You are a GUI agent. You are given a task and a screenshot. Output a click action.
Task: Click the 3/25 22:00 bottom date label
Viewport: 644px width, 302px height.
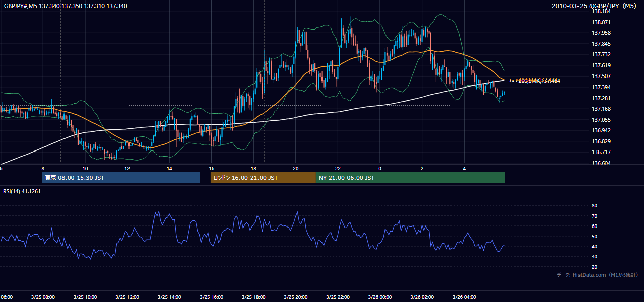coord(338,297)
